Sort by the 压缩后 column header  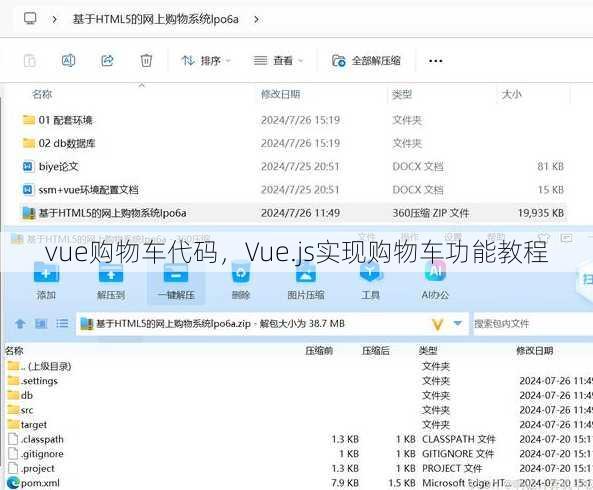click(376, 351)
